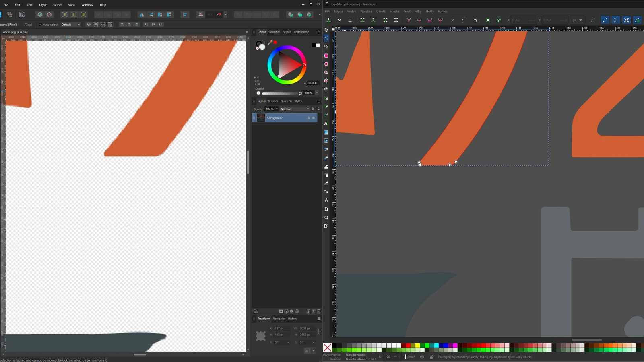Viewport: 644px width, 362px height.
Task: Delete layer with trash icon in Layers panel
Action: pyautogui.click(x=319, y=311)
